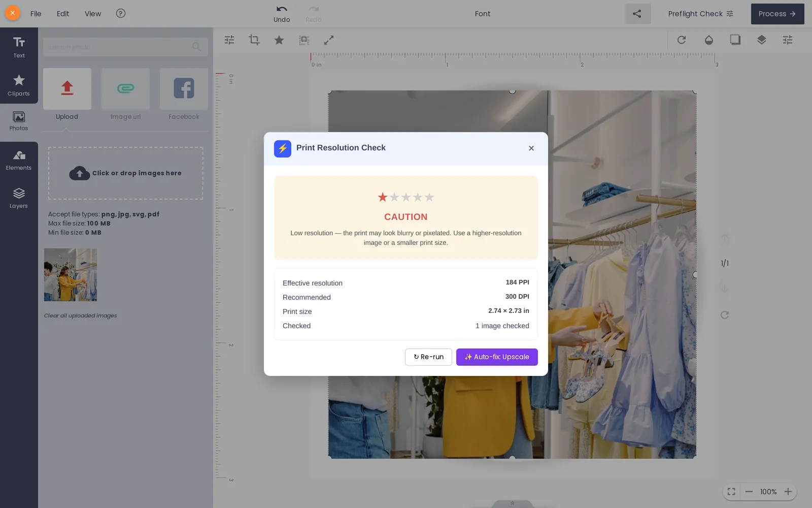Click the select-area frame icon in toolbar
812x508 pixels.
304,40
